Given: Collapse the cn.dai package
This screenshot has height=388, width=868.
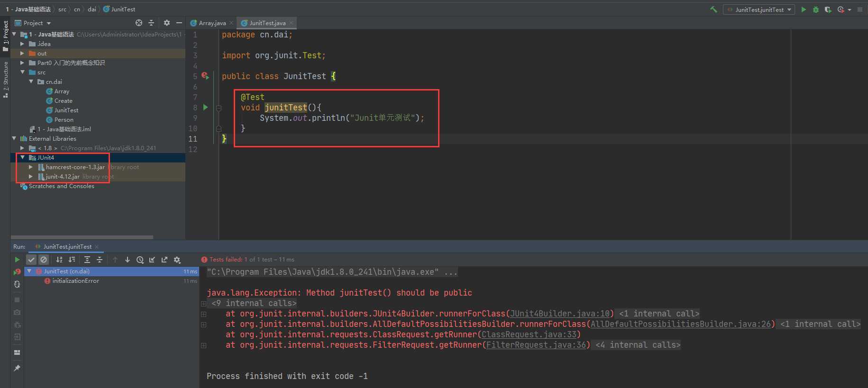Looking at the screenshot, I should coord(31,81).
